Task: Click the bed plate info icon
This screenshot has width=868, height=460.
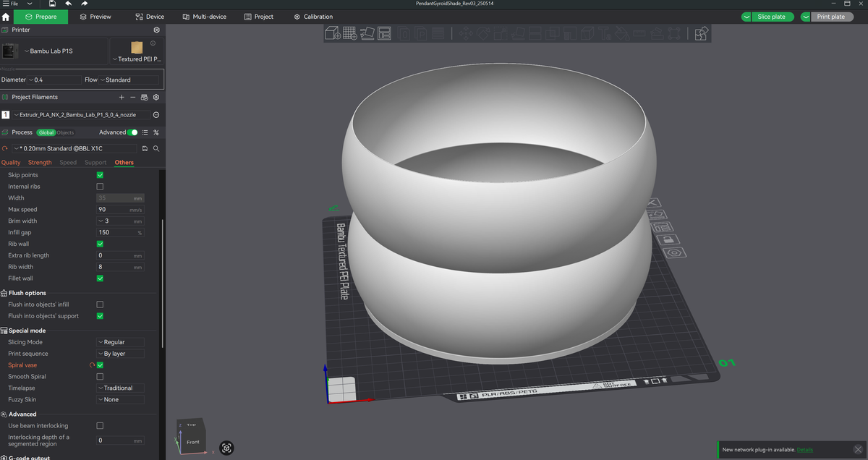Action: (x=153, y=44)
